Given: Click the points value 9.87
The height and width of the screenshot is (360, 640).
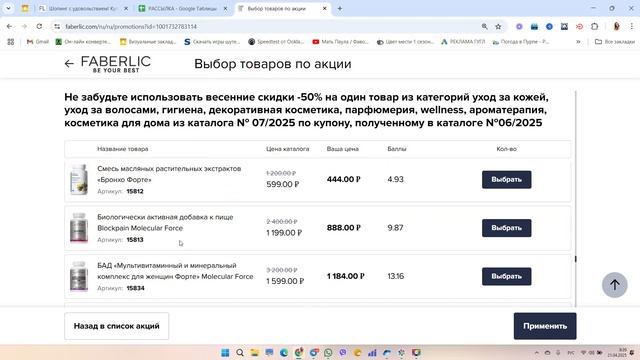Looking at the screenshot, I should coord(396,228).
